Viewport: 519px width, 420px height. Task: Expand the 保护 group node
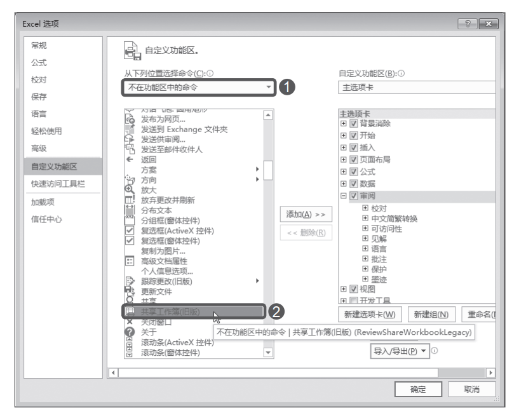tap(365, 268)
